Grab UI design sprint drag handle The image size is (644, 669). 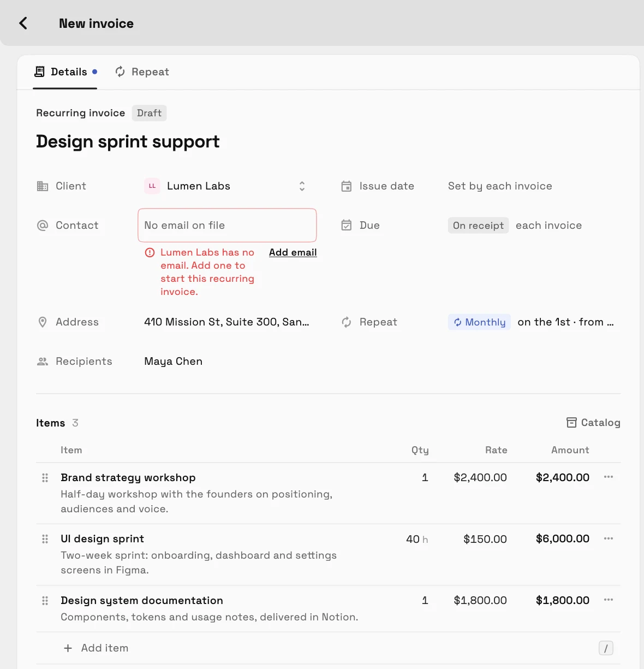click(45, 539)
